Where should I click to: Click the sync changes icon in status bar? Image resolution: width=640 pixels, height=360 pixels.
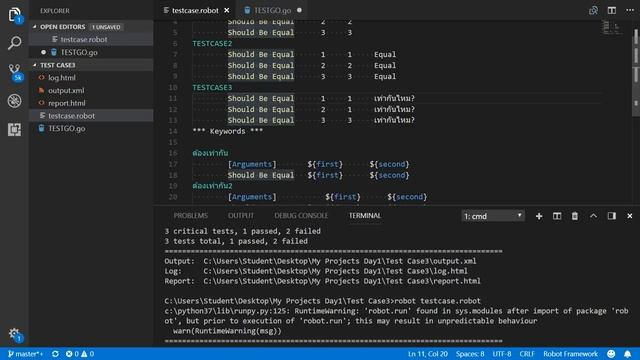pos(55,354)
